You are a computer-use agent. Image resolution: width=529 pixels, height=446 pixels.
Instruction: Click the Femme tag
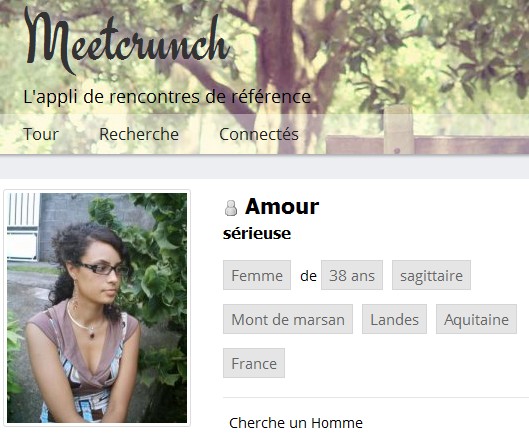(x=257, y=275)
